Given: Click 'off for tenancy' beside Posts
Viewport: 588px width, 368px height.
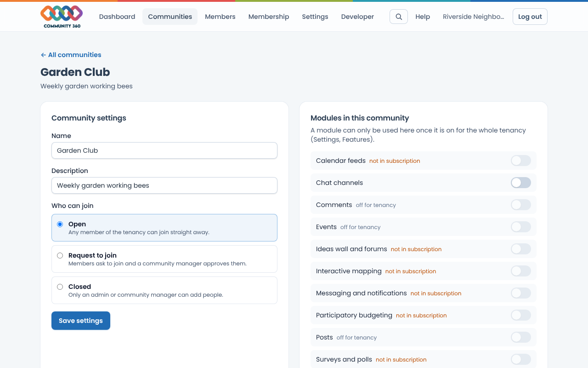Looking at the screenshot, I should tap(356, 338).
